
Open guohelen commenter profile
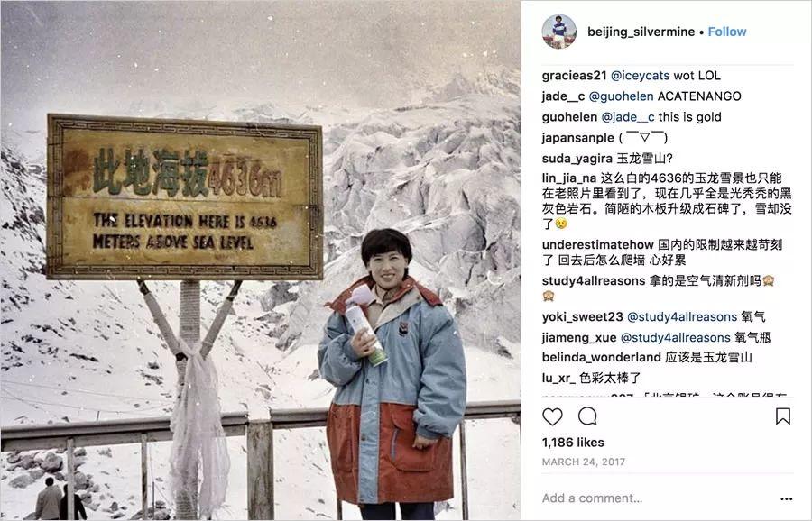(x=569, y=117)
